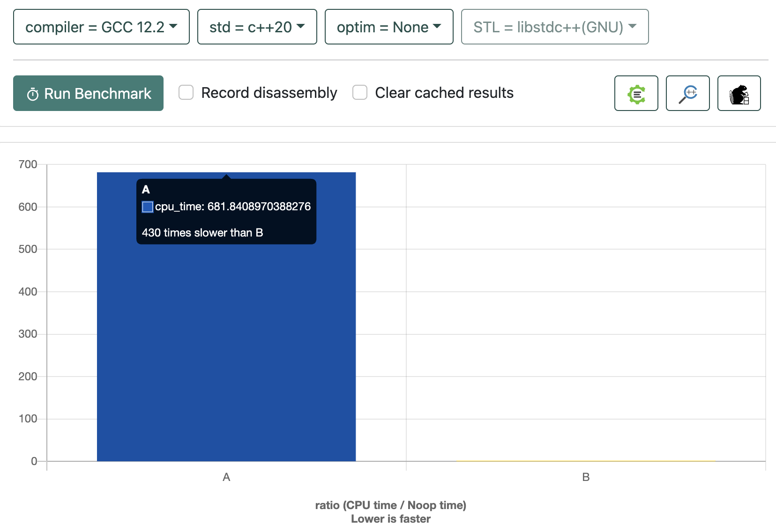Click y-axis value 300
776x532 pixels.
[28, 334]
